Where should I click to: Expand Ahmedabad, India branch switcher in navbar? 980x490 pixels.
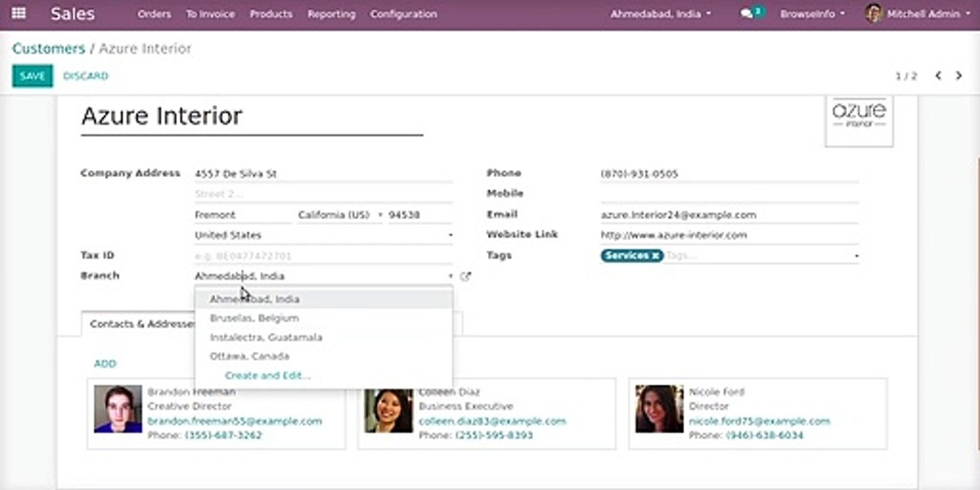point(660,14)
